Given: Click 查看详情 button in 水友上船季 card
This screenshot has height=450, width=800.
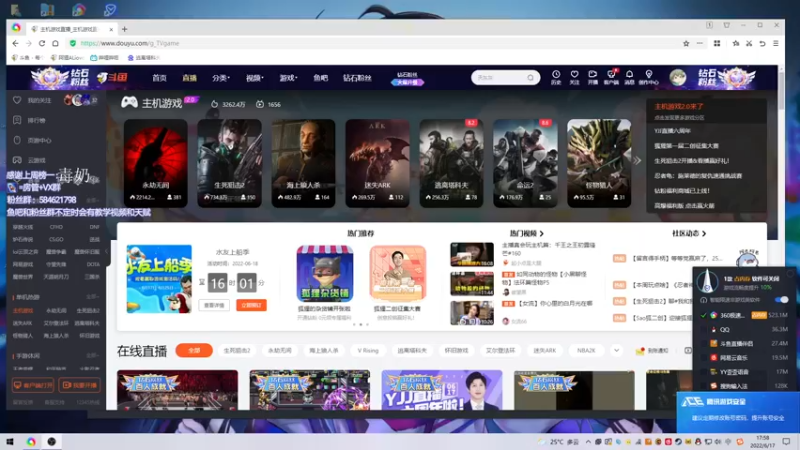Looking at the screenshot, I should tap(214, 305).
